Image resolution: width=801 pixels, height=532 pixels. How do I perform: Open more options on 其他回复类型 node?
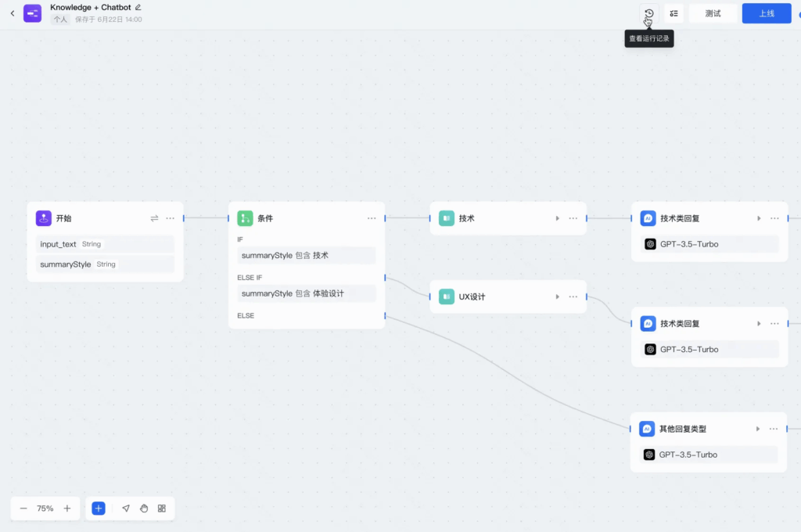tap(774, 429)
